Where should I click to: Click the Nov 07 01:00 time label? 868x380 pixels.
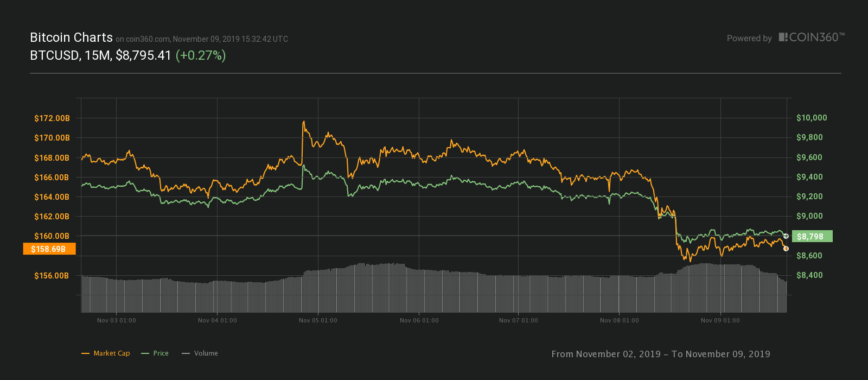[519, 320]
